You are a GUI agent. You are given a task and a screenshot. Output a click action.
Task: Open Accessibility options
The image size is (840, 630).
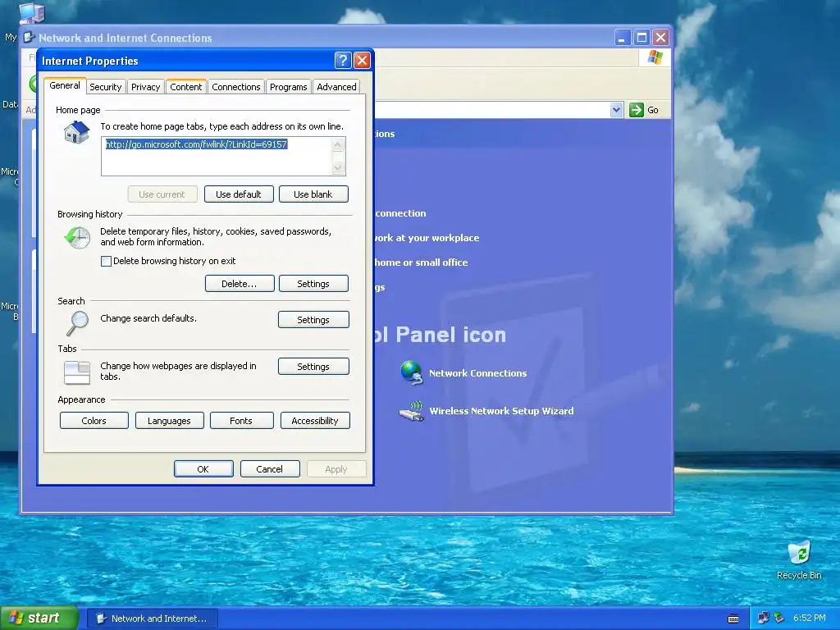pos(315,421)
